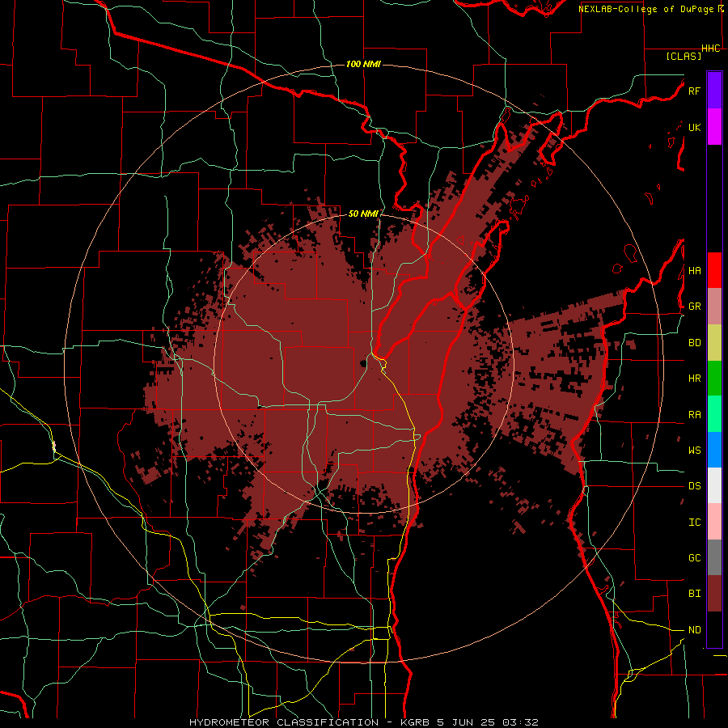728x728 pixels.
Task: Click the UK legend label
Action: click(694, 127)
